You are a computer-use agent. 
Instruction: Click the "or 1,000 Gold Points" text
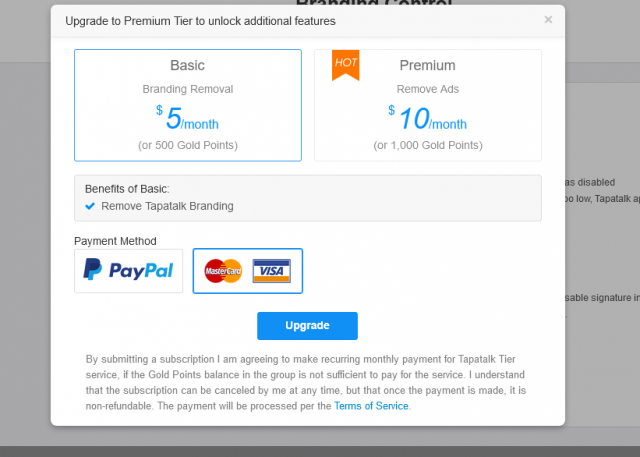[427, 145]
